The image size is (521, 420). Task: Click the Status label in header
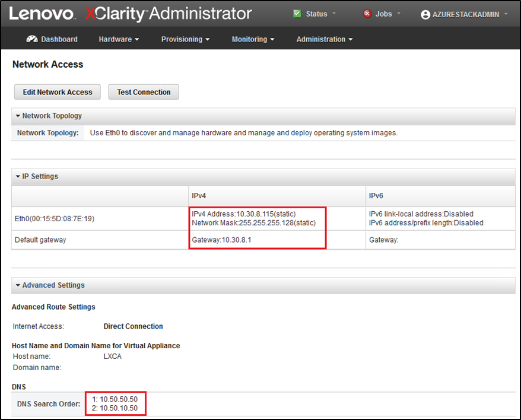316,14
